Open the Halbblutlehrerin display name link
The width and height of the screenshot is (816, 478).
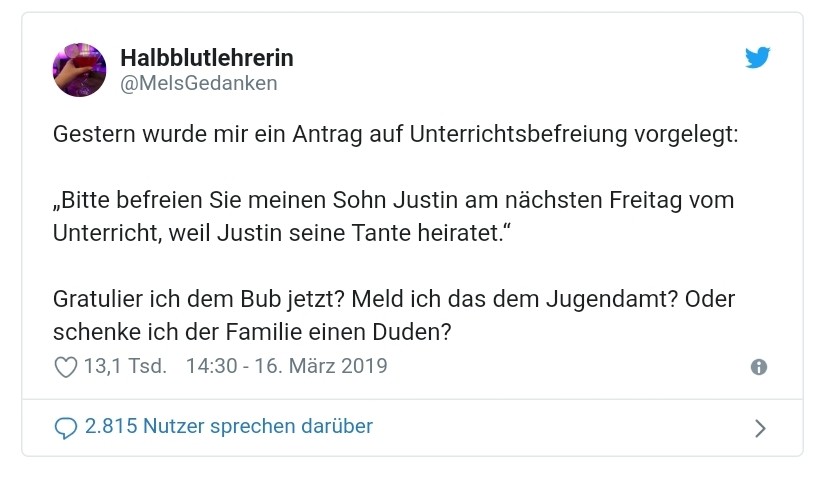pos(207,58)
